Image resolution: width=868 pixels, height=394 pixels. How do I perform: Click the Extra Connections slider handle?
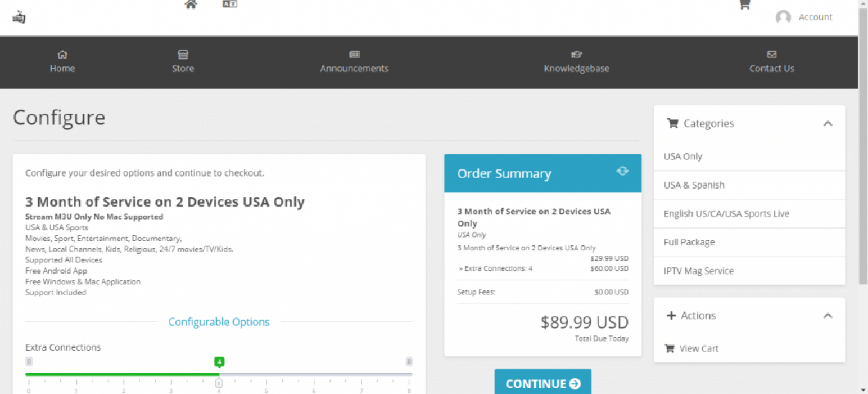[x=219, y=383]
